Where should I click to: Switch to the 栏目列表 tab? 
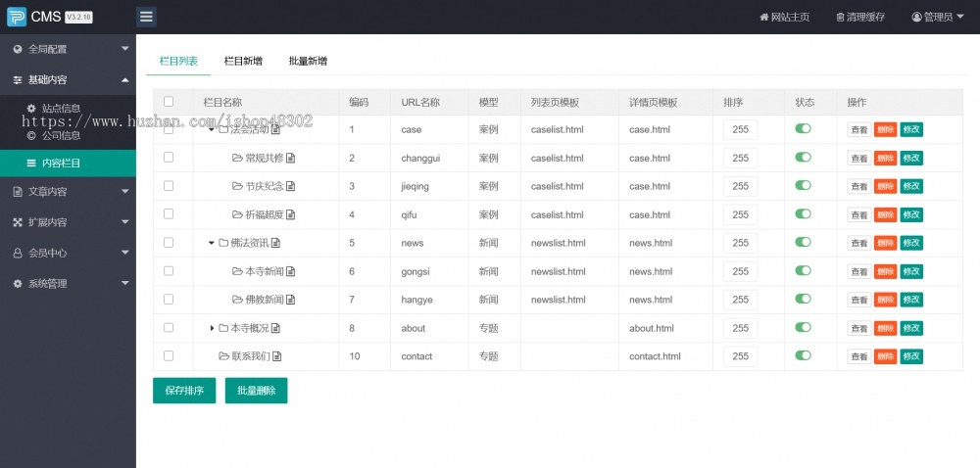[178, 61]
